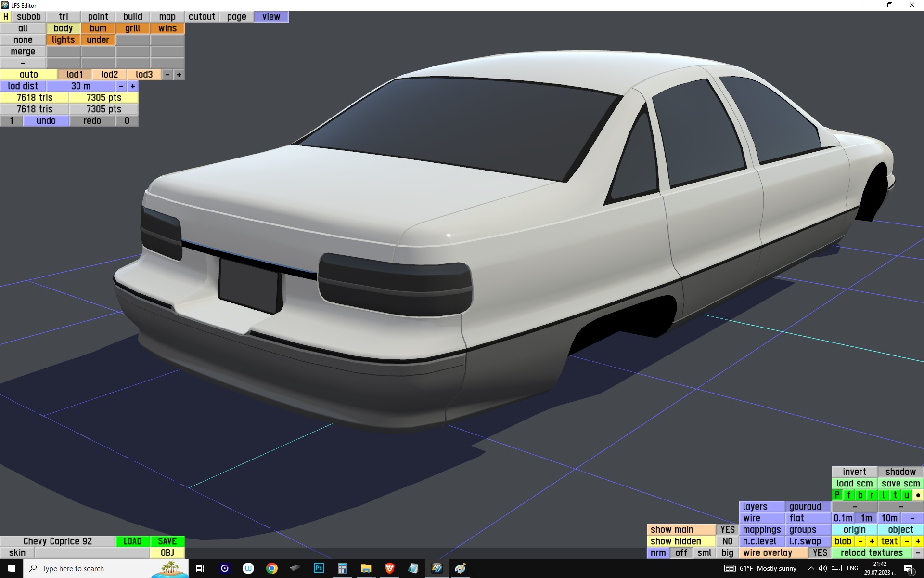Screen dimensions: 924x578
Task: Add LOD level with plus button
Action: click(179, 75)
